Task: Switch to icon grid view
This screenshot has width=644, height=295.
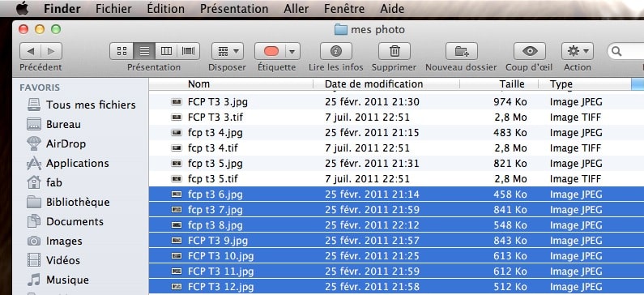Action: pyautogui.click(x=122, y=51)
